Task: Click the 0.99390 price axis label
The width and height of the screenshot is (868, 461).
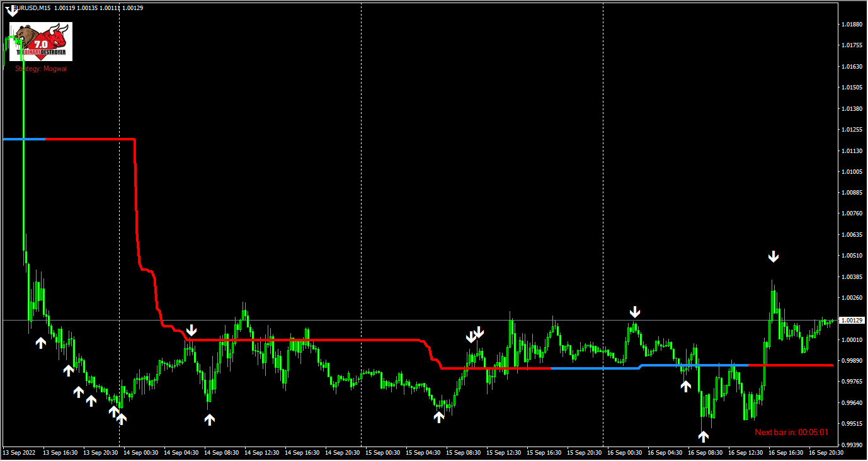Action: click(x=852, y=445)
